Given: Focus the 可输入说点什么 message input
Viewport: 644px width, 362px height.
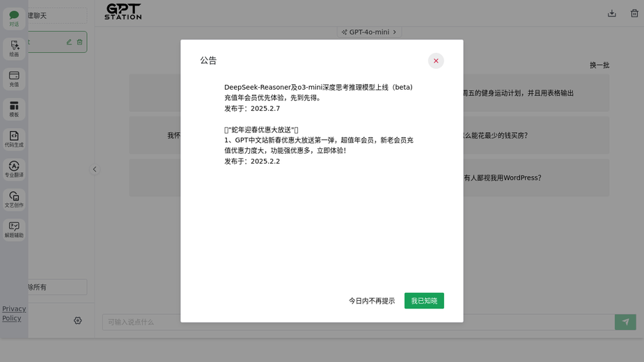Looking at the screenshot, I should click(359, 322).
